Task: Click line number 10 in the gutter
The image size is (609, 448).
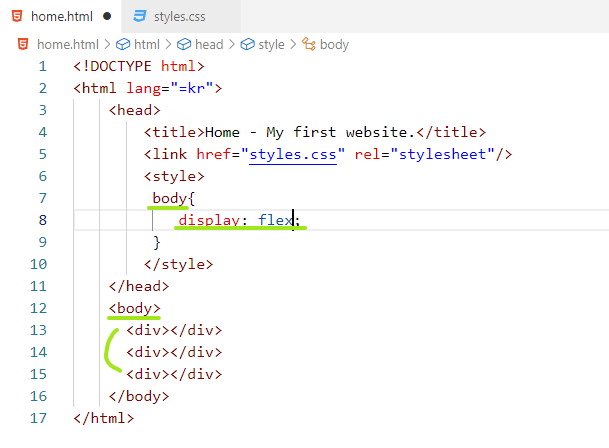Action: [x=38, y=265]
